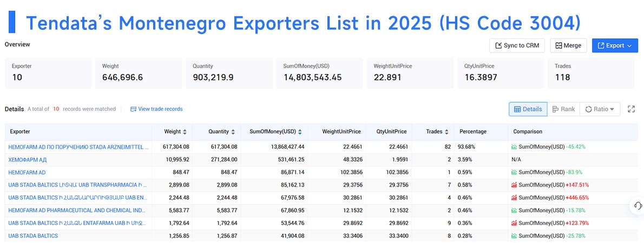644x250 pixels.
Task: Click the Exporter column header
Action: point(20,132)
